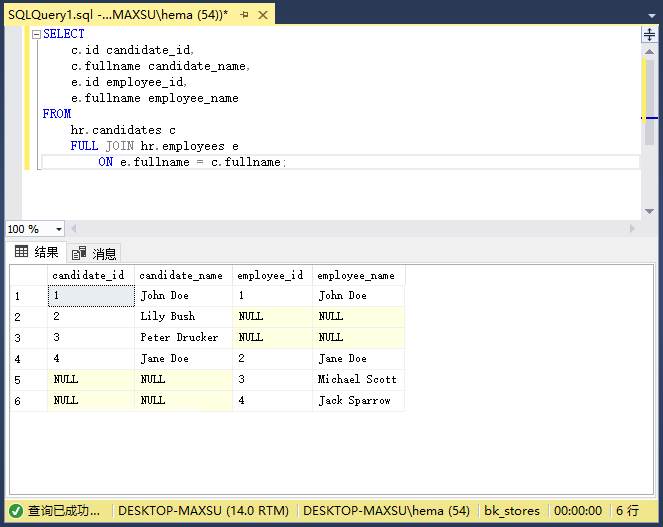Click the 00:00:00 elapsed time entry
This screenshot has height=527, width=663.
578,511
